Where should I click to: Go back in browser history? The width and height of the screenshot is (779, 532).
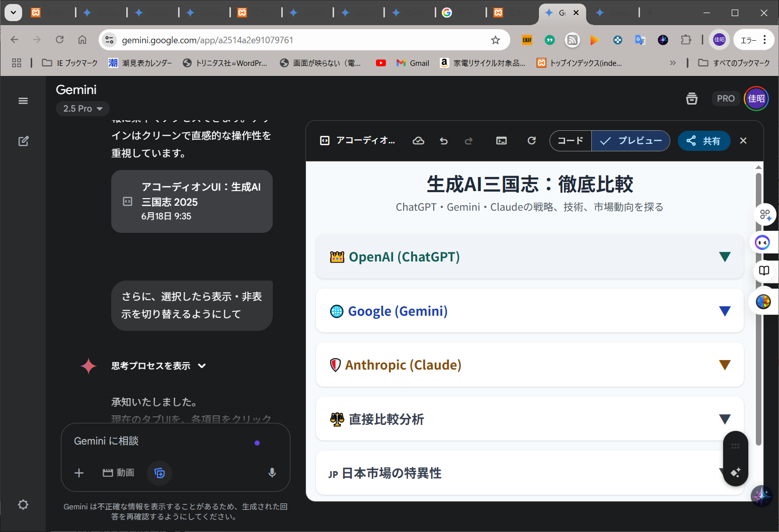tap(15, 40)
